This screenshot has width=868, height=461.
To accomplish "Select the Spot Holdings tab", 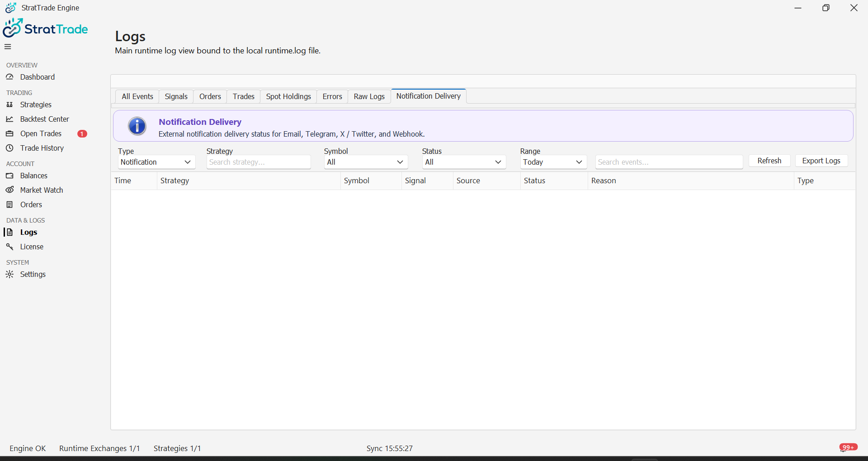I will 288,96.
